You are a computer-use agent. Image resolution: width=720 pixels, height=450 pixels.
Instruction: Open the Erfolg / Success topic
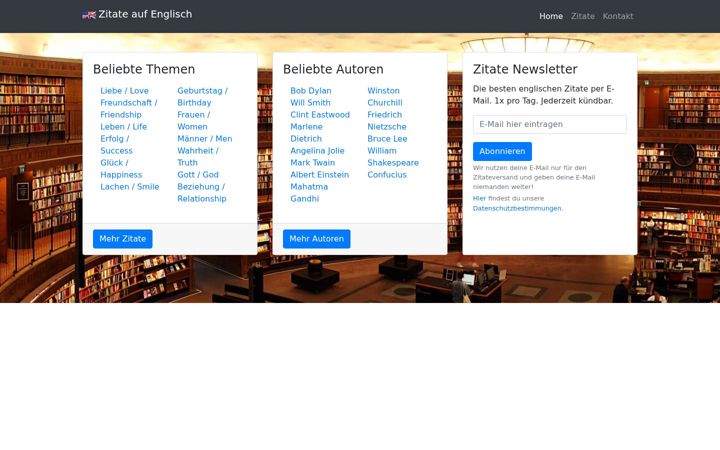point(116,145)
